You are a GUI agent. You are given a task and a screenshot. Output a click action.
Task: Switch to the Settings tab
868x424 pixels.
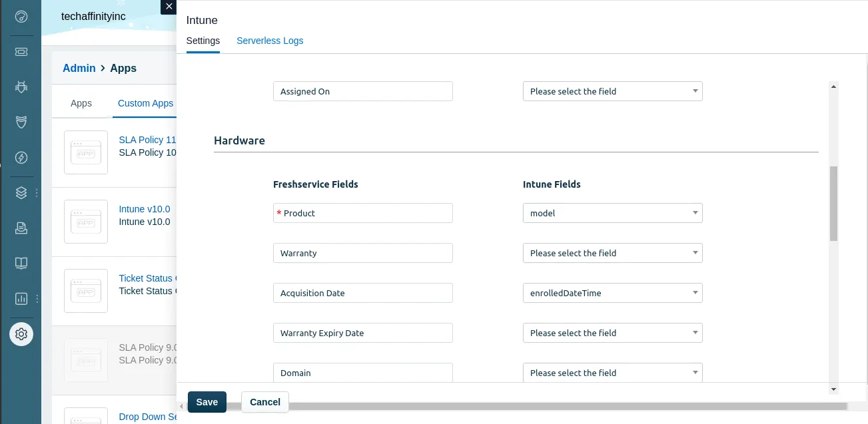tap(203, 41)
